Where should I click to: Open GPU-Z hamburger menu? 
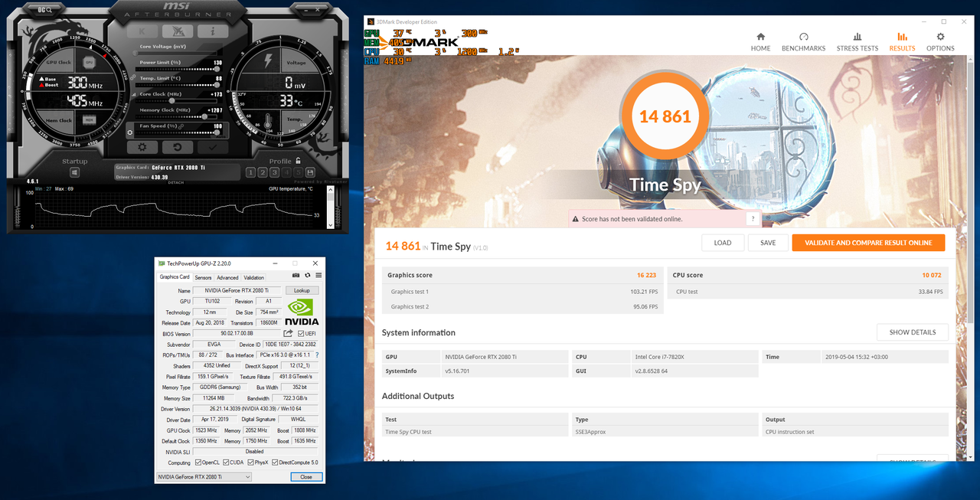click(x=318, y=276)
